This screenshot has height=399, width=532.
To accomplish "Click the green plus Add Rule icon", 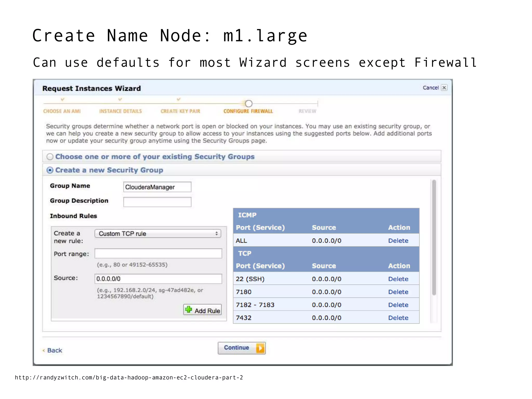I will [189, 310].
